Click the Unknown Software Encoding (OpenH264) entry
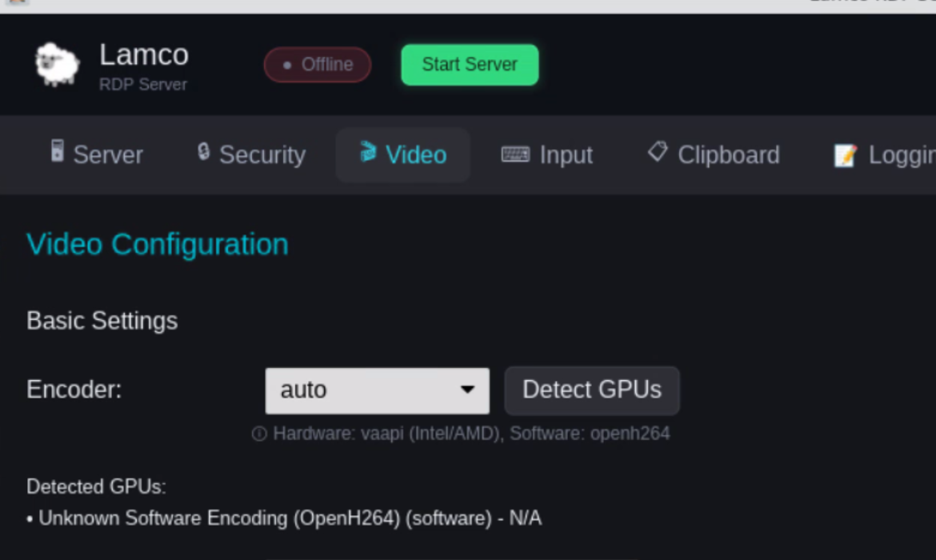The width and height of the screenshot is (936, 560). coord(284,518)
